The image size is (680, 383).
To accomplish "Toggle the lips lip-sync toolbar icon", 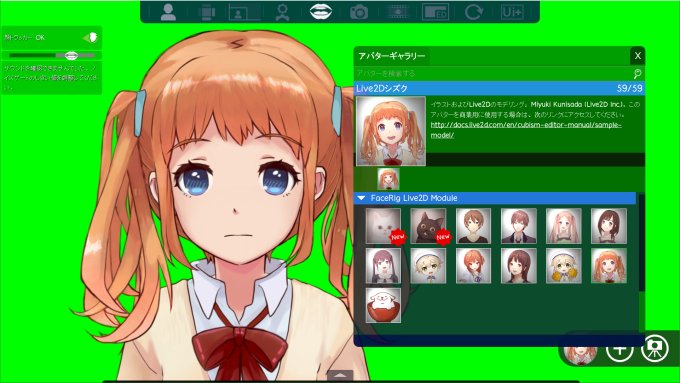I will [x=320, y=12].
